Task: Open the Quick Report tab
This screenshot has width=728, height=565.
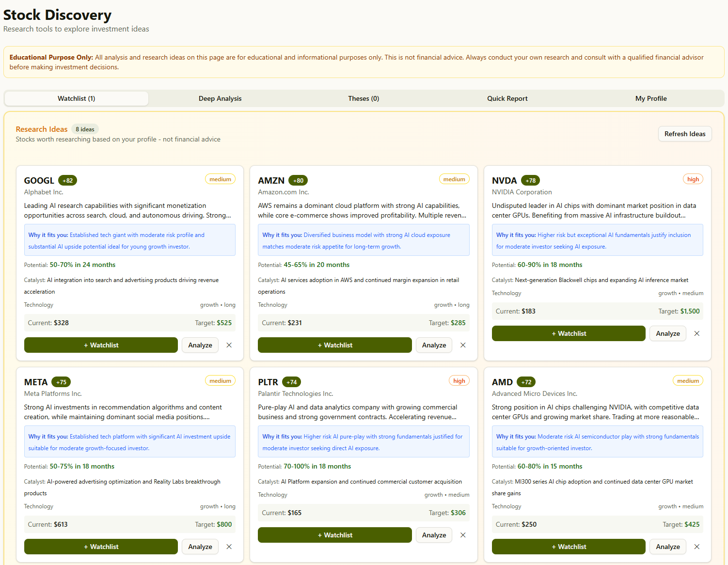Action: tap(507, 98)
